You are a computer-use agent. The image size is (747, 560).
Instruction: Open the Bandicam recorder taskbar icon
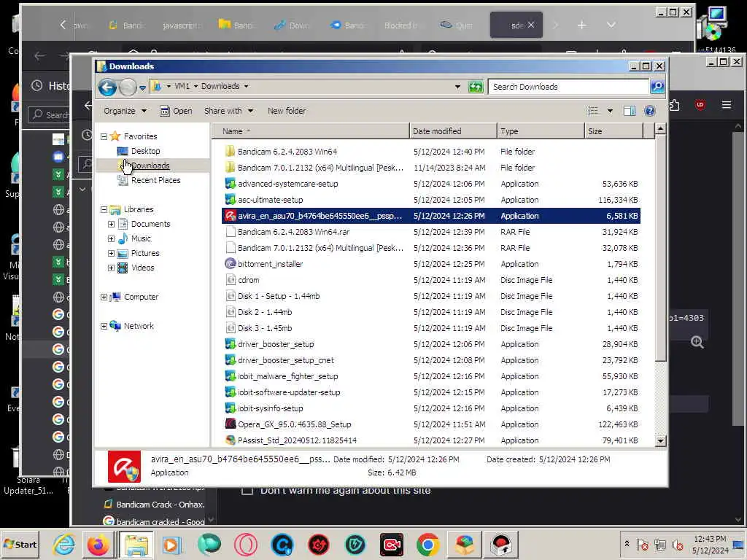pos(392,545)
